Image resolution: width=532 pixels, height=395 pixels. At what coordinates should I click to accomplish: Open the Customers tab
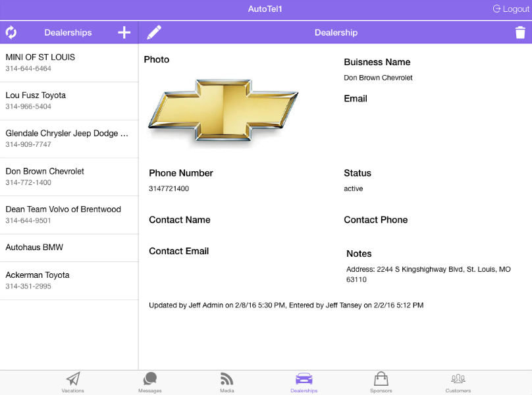[x=458, y=382]
